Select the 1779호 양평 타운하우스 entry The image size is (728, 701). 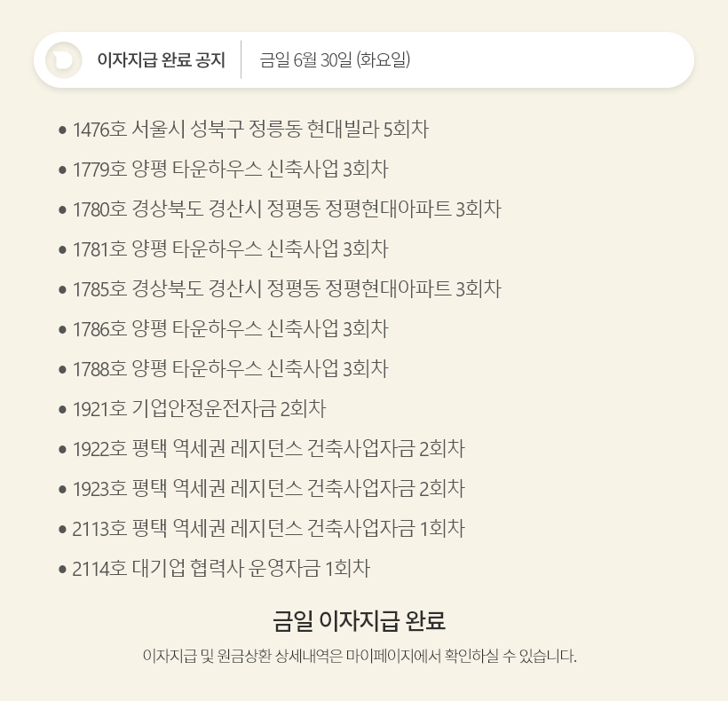click(x=231, y=169)
